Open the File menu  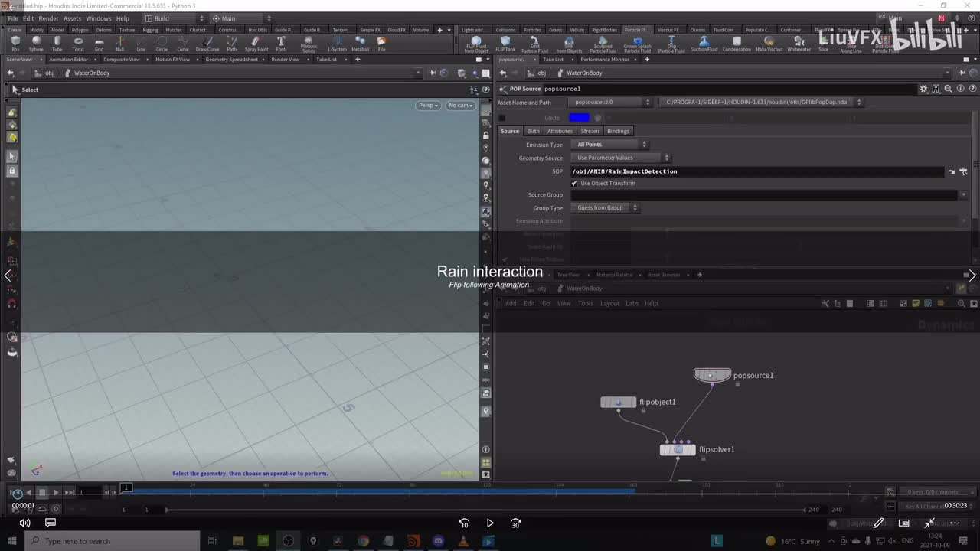(13, 18)
